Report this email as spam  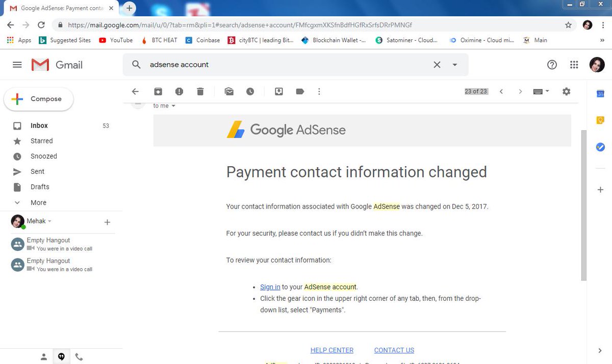coord(179,92)
